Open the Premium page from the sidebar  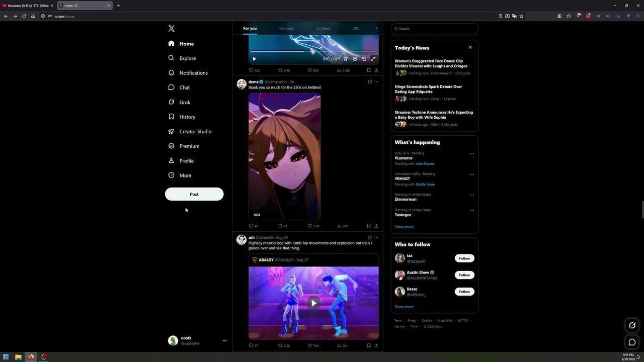pos(184,146)
